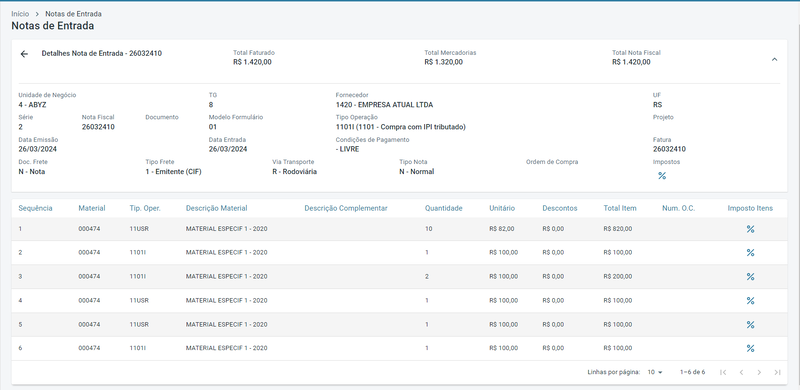Click the Modelo Formulário value 01

[213, 127]
